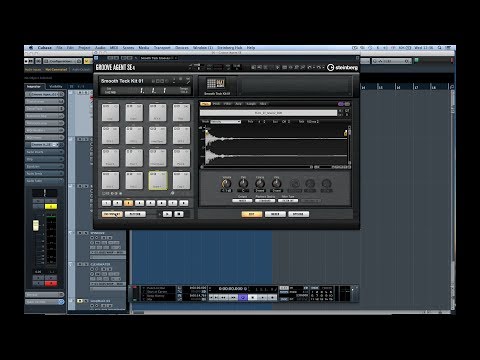Select the Main tab in Groove Agent
The image size is (480, 360).
click(205, 104)
